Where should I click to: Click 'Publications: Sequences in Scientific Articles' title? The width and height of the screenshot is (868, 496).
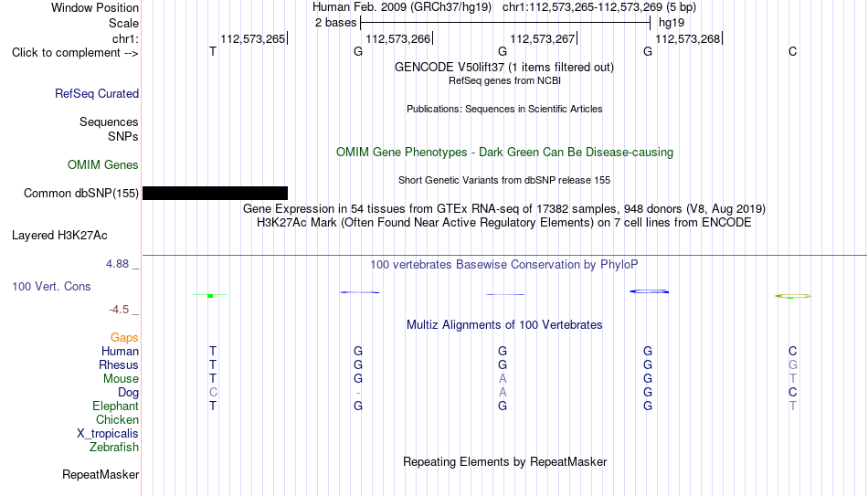[x=504, y=109]
